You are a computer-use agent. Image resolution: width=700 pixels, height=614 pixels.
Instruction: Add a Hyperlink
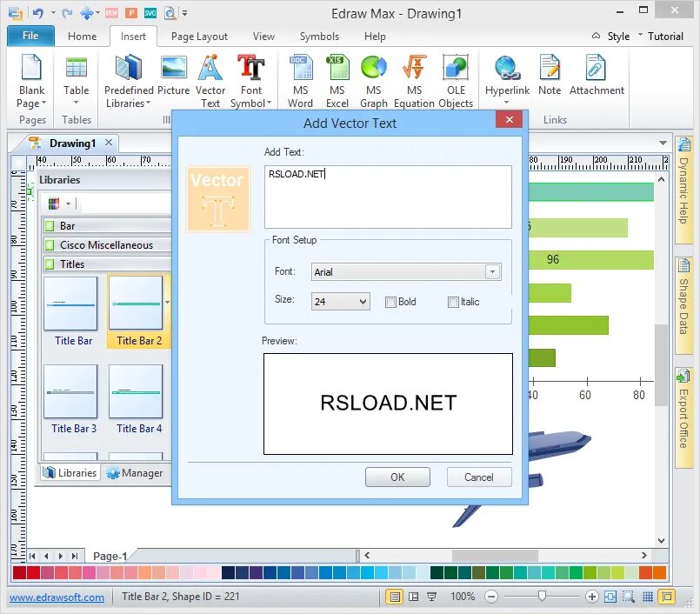(x=507, y=79)
